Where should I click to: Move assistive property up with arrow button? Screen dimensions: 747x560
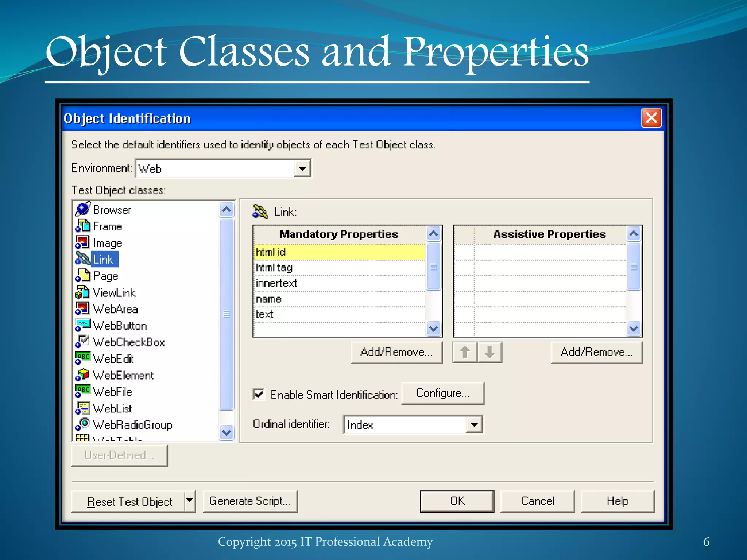tap(465, 352)
